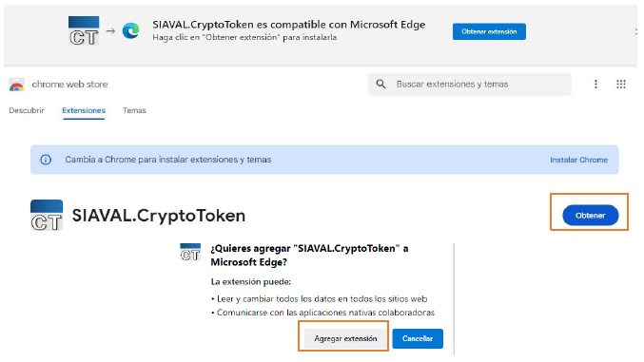Click the large SIAVAL.CryptoToken CT icon

click(x=47, y=215)
